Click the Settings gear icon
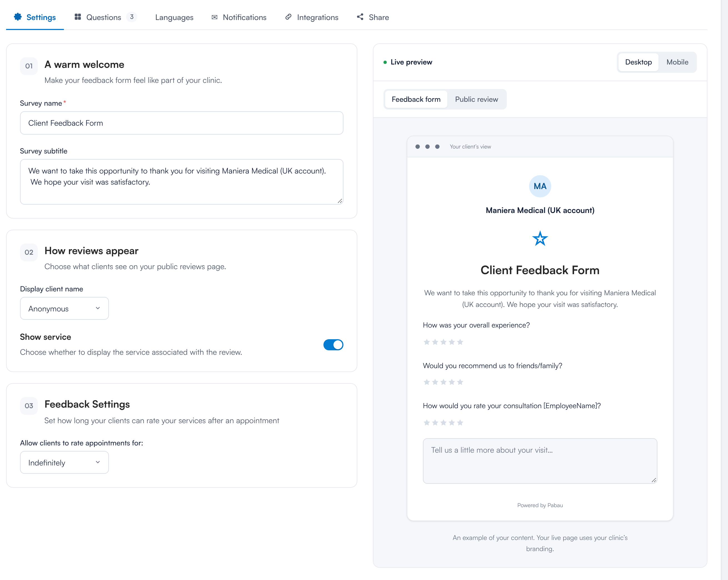The width and height of the screenshot is (728, 580). click(18, 17)
